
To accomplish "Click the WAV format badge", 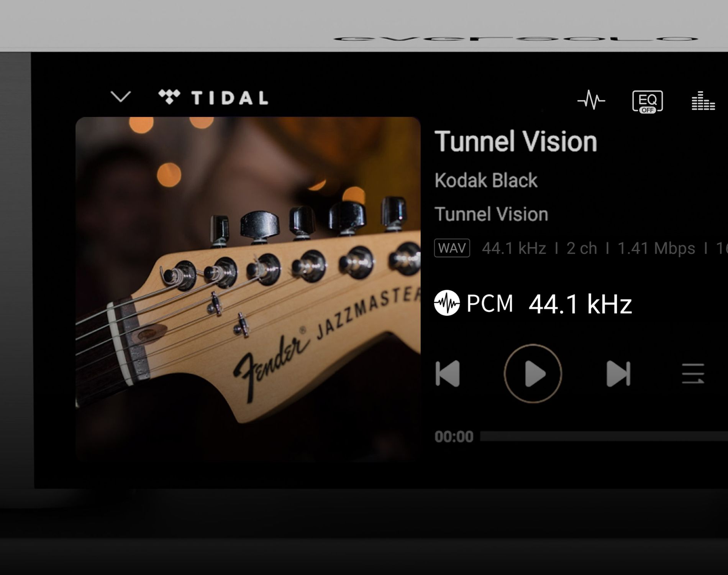I will [x=452, y=248].
